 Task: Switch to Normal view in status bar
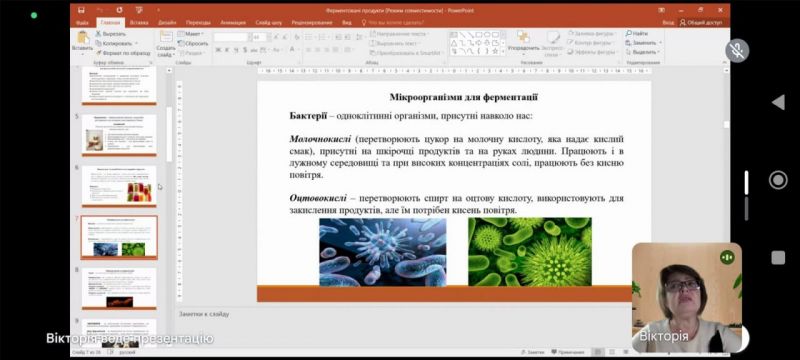point(597,352)
